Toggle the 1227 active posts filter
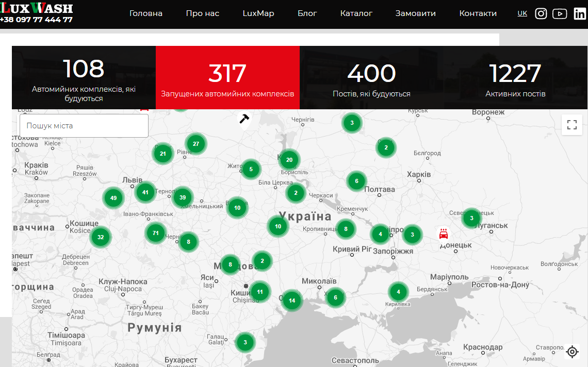The image size is (588, 367). point(515,78)
